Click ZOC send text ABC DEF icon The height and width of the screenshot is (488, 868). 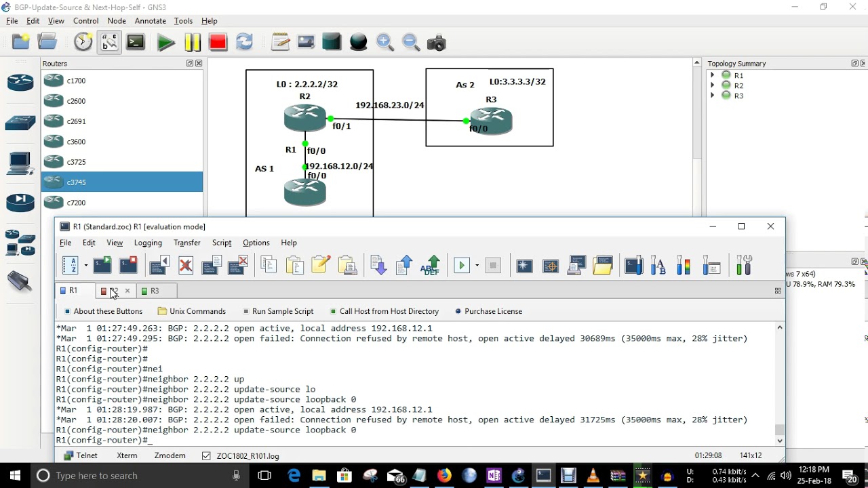coord(430,266)
